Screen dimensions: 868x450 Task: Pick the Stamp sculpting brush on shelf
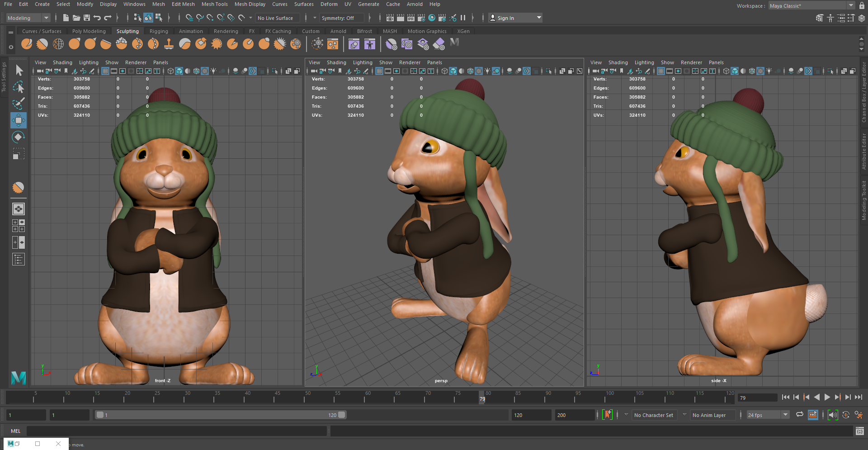(x=169, y=44)
